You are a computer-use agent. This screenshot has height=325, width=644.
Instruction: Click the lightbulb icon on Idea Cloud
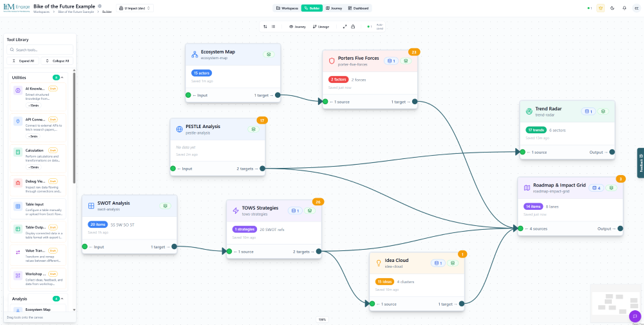(x=379, y=263)
